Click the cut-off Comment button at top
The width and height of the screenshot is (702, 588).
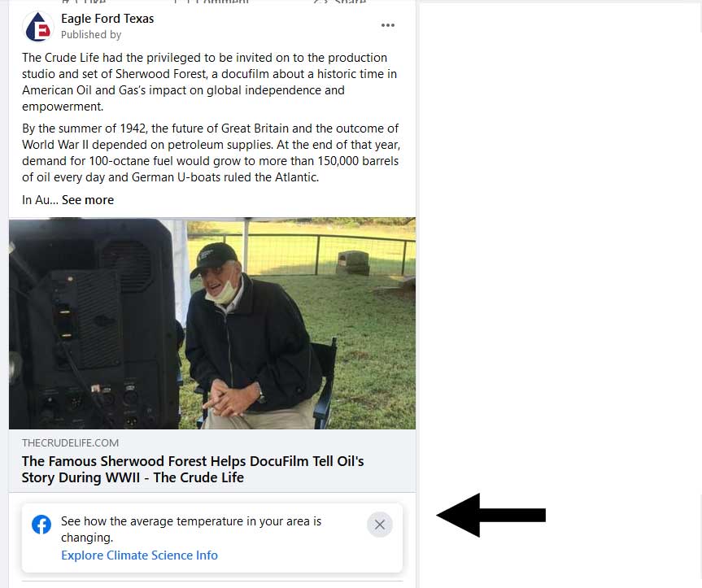click(211, 2)
